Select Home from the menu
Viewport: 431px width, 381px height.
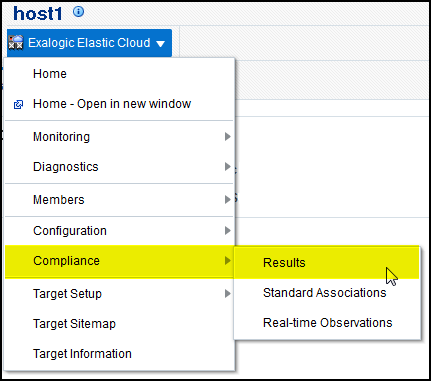click(119, 74)
